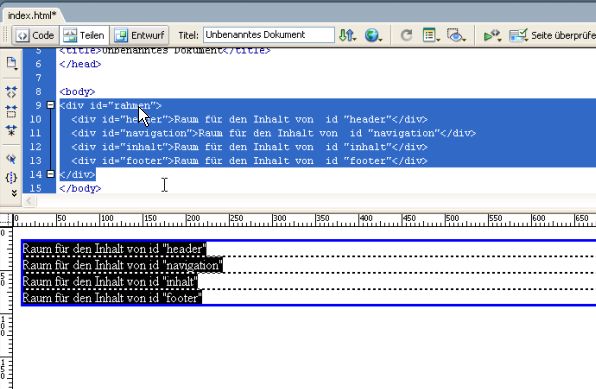Click line number 12 in the gutter

coord(35,147)
